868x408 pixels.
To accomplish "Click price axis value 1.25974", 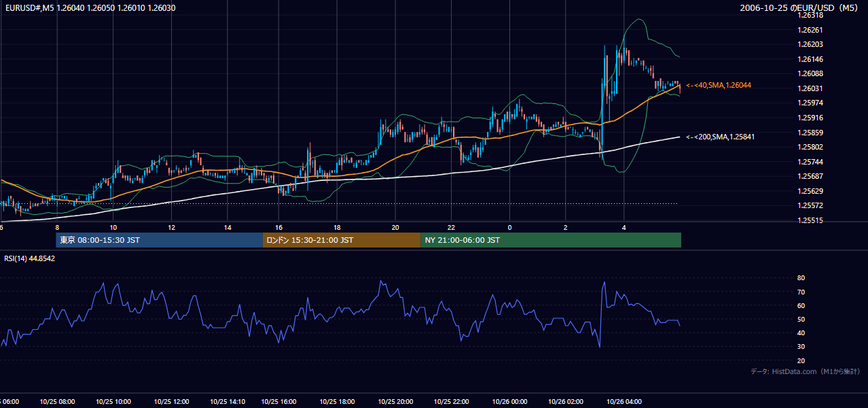I will click(x=810, y=103).
